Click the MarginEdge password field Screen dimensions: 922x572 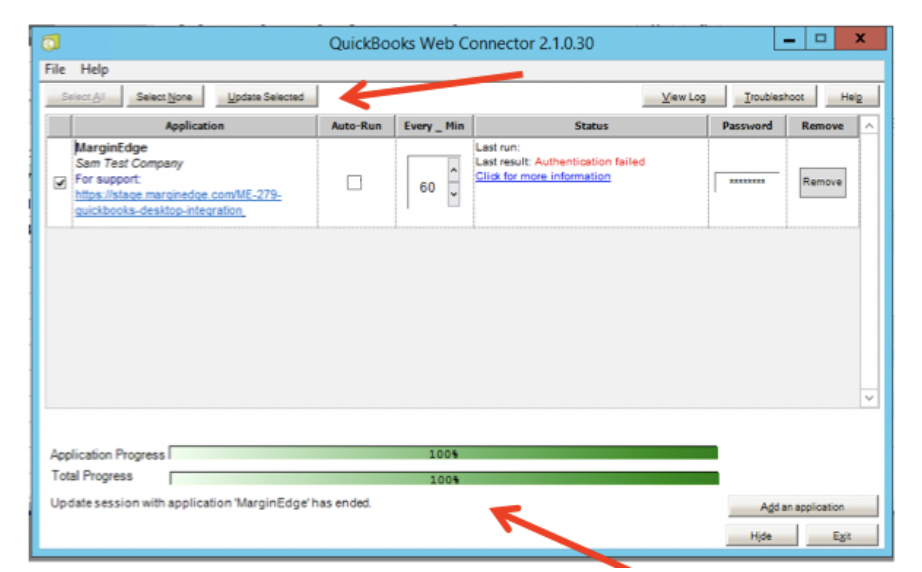coord(747,182)
